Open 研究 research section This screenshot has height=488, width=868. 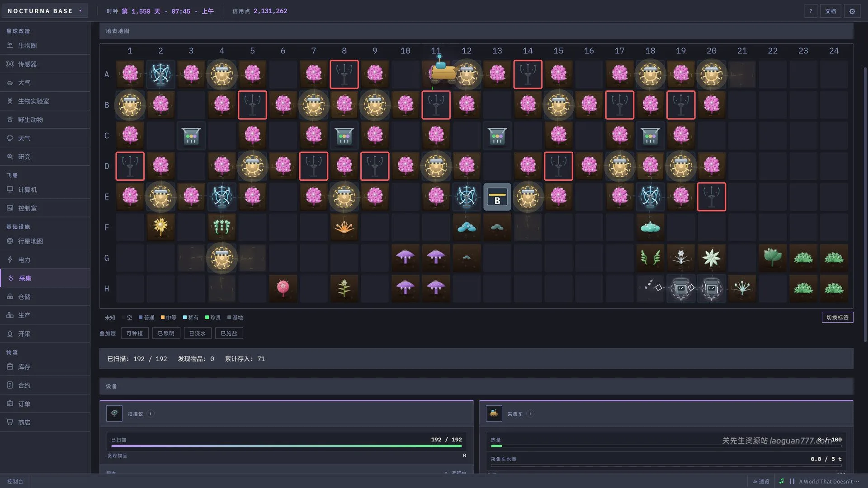click(x=45, y=157)
